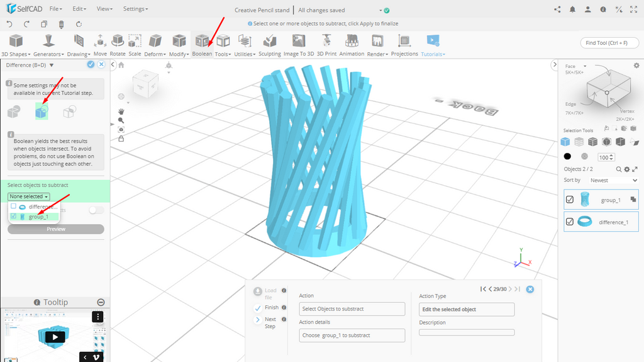The width and height of the screenshot is (644, 362).
Task: Open the Sculpting tool
Action: point(269,45)
